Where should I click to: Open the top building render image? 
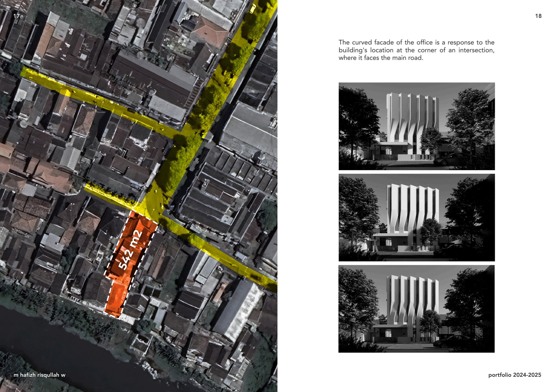pyautogui.click(x=417, y=126)
